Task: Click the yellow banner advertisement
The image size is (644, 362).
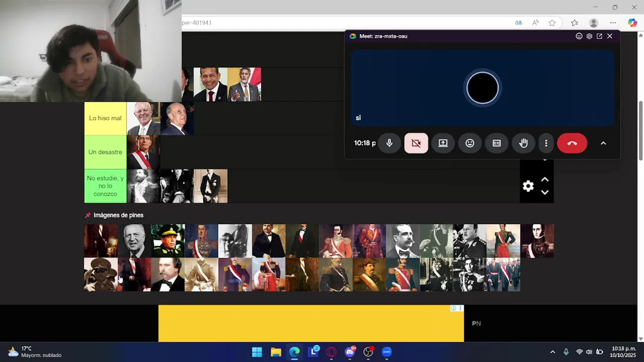Action: click(311, 323)
